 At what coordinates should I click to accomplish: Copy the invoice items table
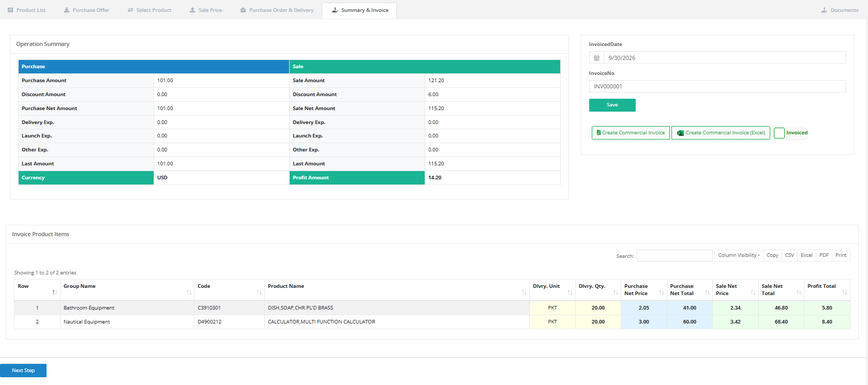coord(772,255)
